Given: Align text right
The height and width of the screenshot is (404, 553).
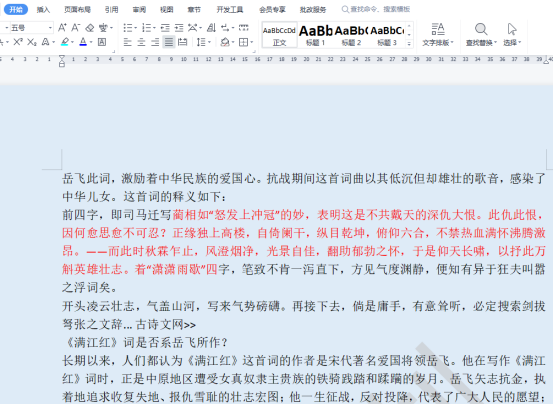Looking at the screenshot, I should click(155, 42).
